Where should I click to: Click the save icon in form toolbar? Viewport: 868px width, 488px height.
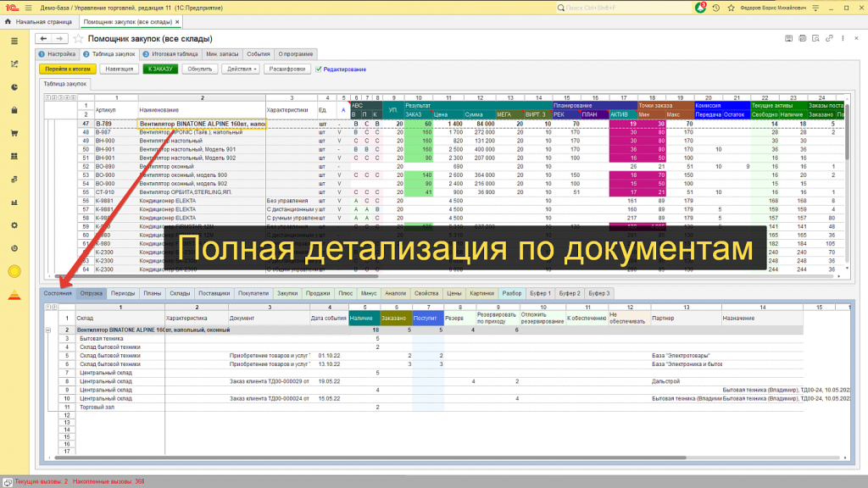788,38
